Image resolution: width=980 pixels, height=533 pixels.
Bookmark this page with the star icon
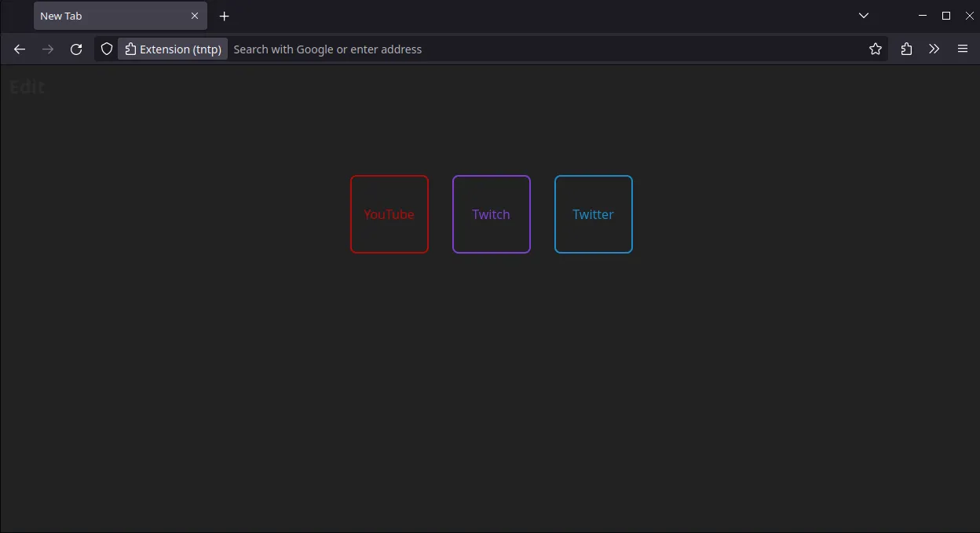[875, 49]
